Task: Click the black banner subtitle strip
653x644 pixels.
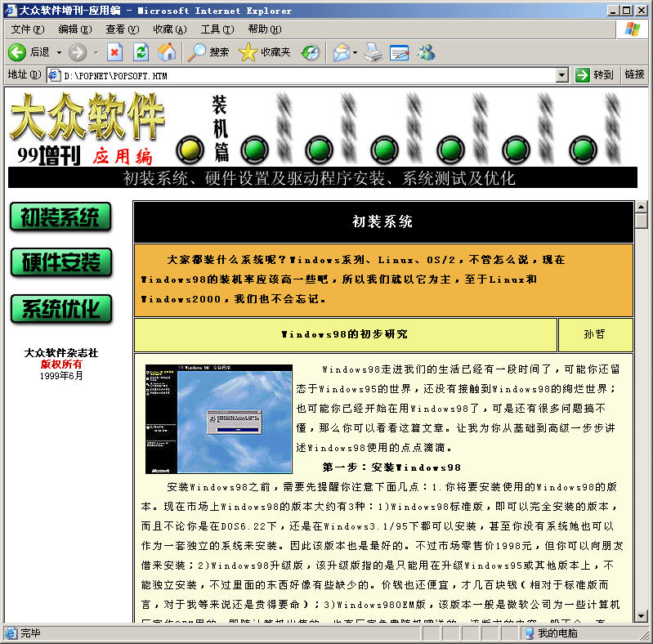Action: click(x=322, y=178)
